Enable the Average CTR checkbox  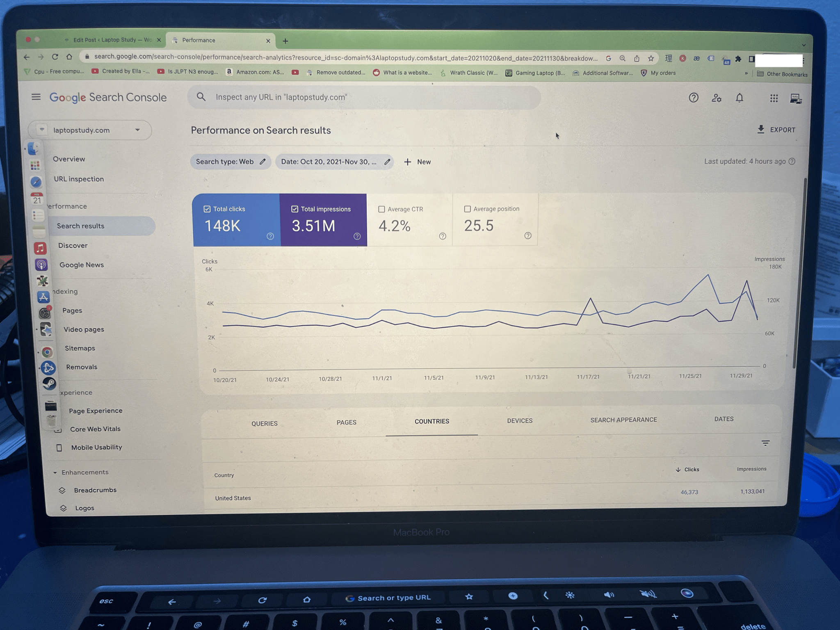click(x=381, y=209)
